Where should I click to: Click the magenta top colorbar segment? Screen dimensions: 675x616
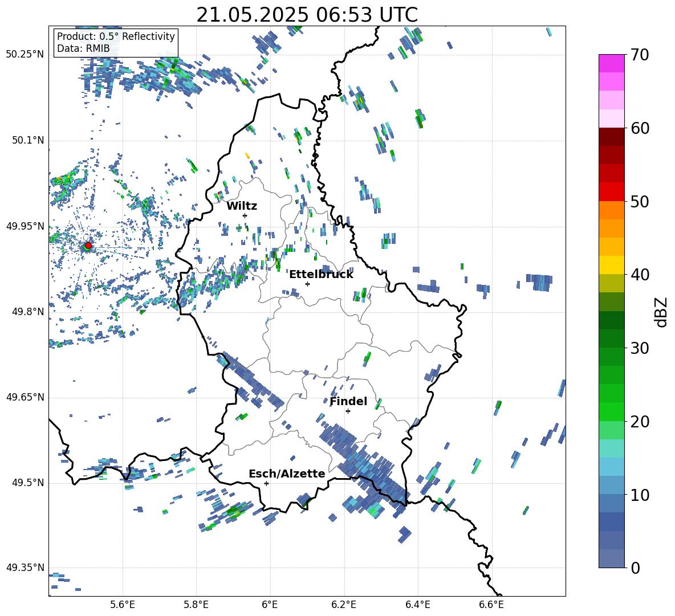click(x=611, y=63)
